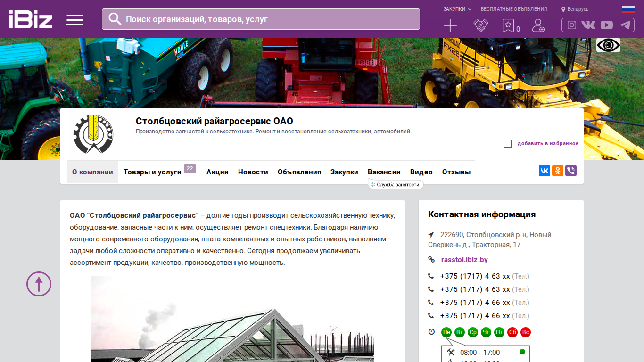
Task: Share company page via Viber
Action: click(571, 171)
